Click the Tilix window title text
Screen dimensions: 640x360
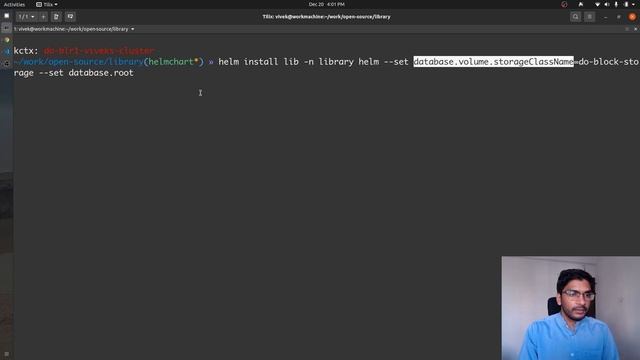coord(327,17)
